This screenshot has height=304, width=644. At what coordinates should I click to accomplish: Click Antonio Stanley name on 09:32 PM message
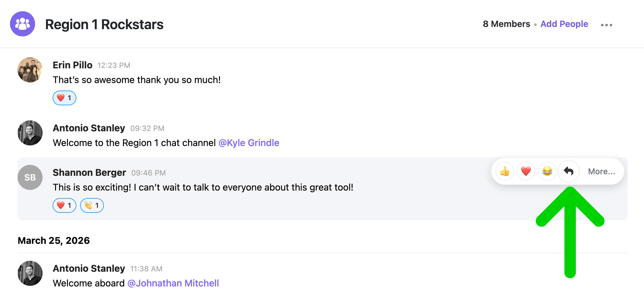[x=89, y=128]
